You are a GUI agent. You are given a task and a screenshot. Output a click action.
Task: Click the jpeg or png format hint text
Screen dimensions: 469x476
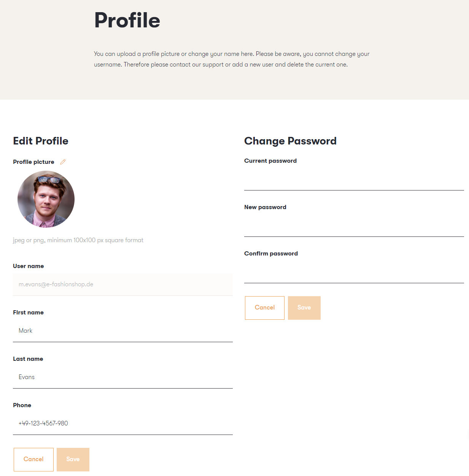[78, 240]
